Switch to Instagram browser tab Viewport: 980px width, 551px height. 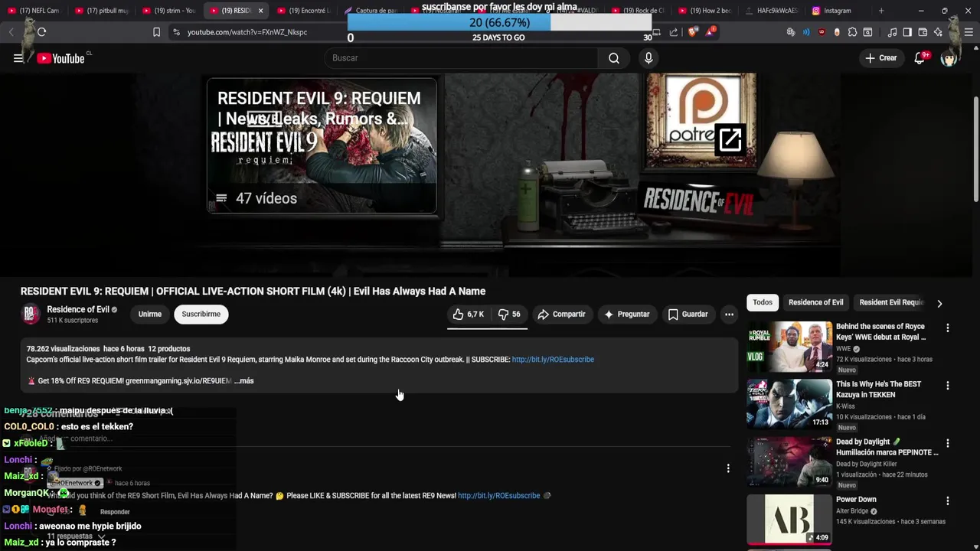837,11
